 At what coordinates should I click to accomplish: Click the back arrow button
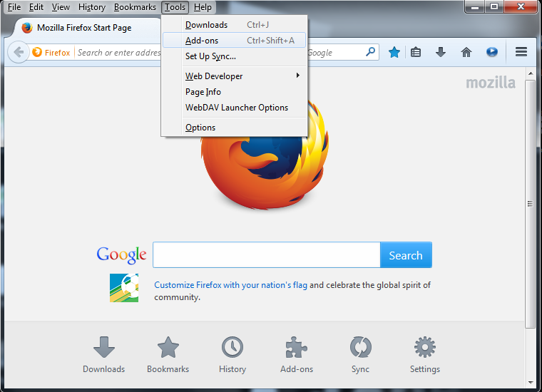pyautogui.click(x=19, y=52)
